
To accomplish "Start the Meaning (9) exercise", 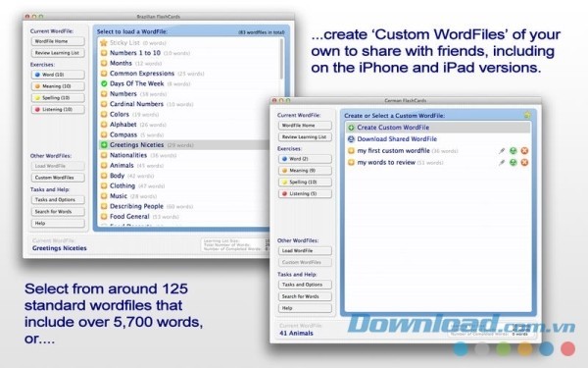I will point(305,171).
